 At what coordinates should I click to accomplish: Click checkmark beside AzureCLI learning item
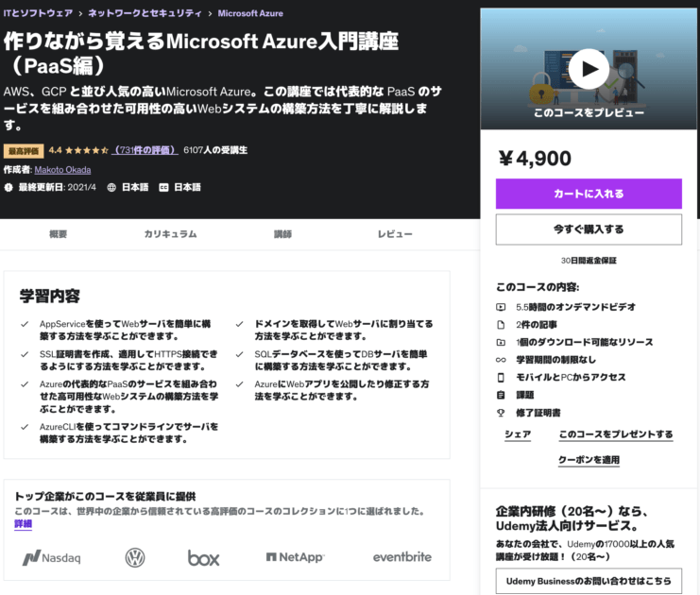pyautogui.click(x=25, y=427)
